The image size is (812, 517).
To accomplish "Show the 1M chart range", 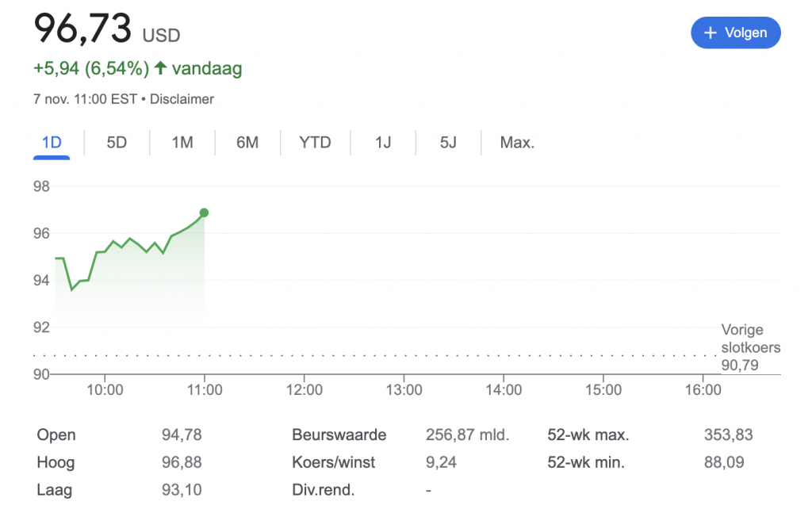I will coord(182,143).
